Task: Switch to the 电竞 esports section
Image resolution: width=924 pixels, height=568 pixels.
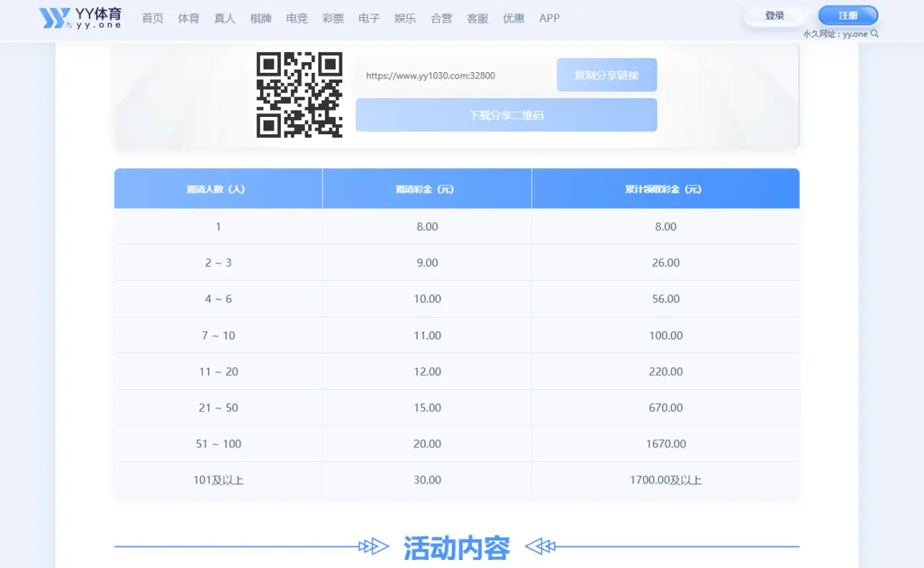Action: click(x=297, y=19)
